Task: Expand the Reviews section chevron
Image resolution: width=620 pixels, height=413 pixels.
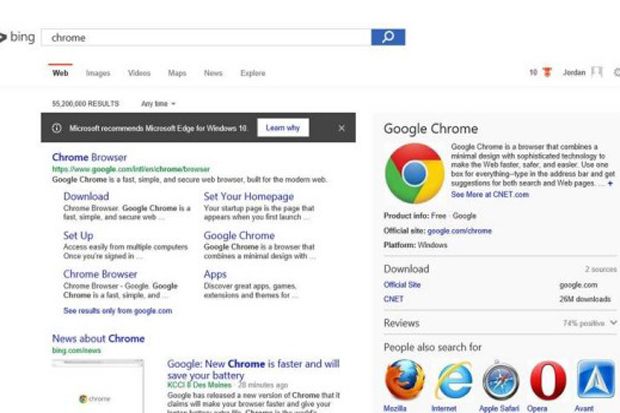Action: [613, 323]
